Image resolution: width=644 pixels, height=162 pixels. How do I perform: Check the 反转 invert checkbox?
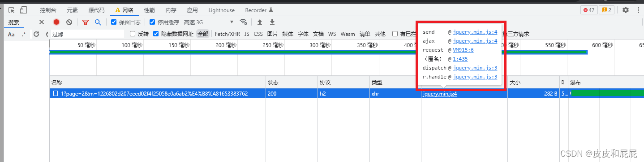click(x=133, y=34)
